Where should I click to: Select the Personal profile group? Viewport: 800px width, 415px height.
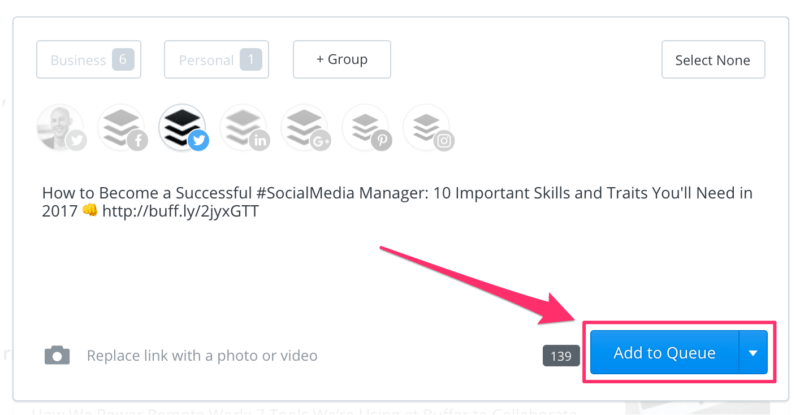pyautogui.click(x=216, y=60)
